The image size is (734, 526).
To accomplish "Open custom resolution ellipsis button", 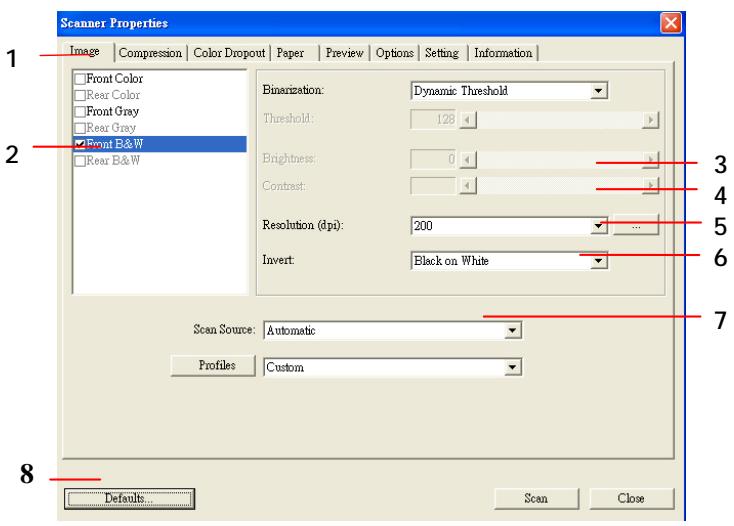I will coord(636,225).
